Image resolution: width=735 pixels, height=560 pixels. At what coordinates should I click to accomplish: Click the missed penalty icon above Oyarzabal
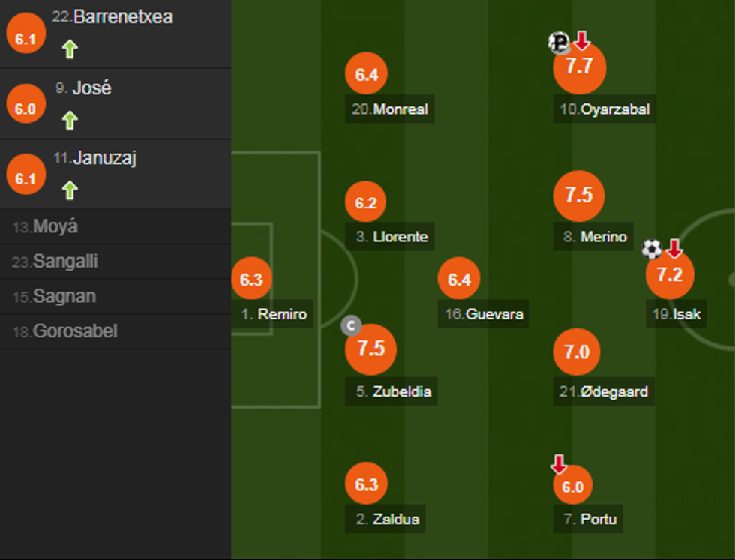tap(559, 43)
